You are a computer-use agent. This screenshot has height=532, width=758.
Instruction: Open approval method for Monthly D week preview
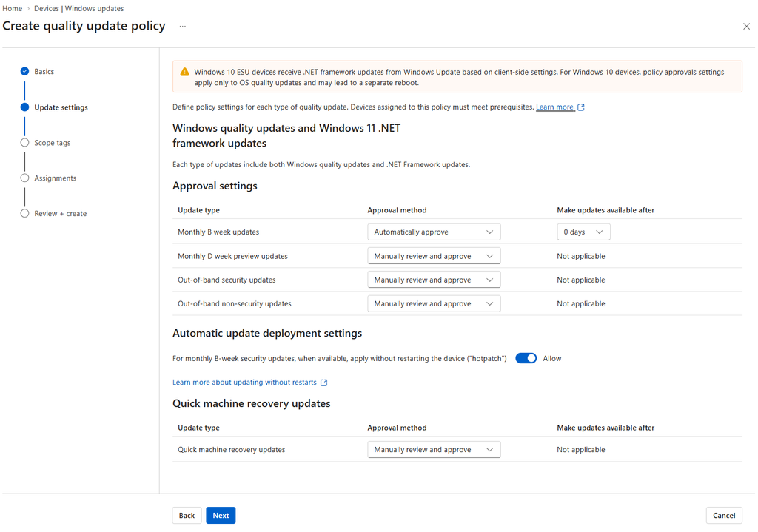(434, 256)
